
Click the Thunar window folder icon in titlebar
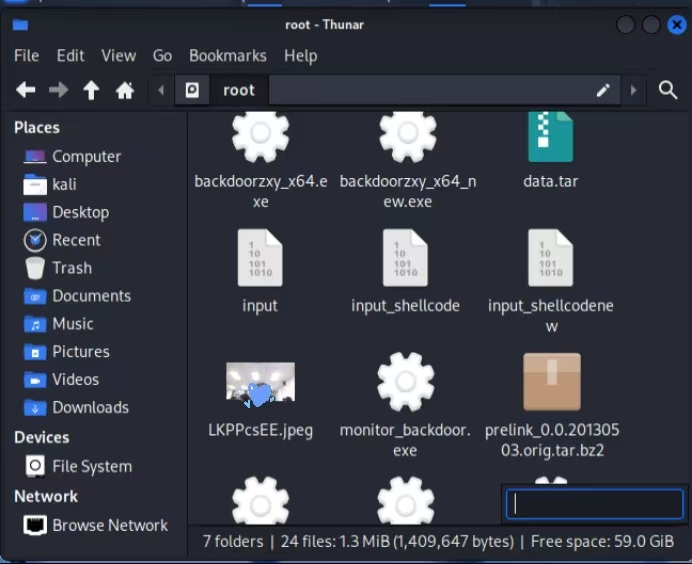[x=20, y=25]
